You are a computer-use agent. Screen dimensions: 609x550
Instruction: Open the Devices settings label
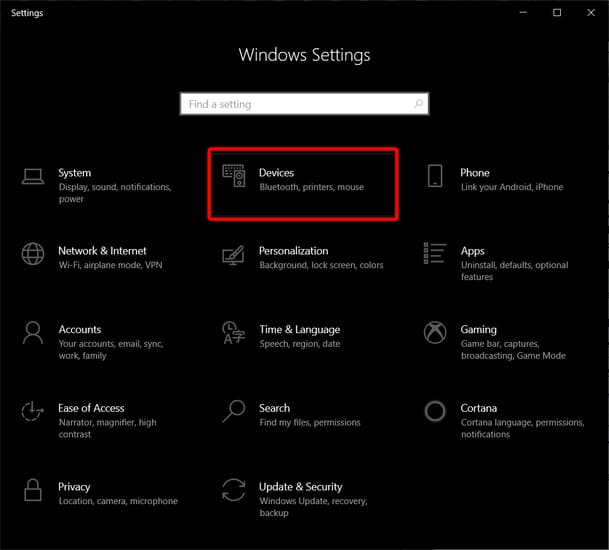coord(276,173)
